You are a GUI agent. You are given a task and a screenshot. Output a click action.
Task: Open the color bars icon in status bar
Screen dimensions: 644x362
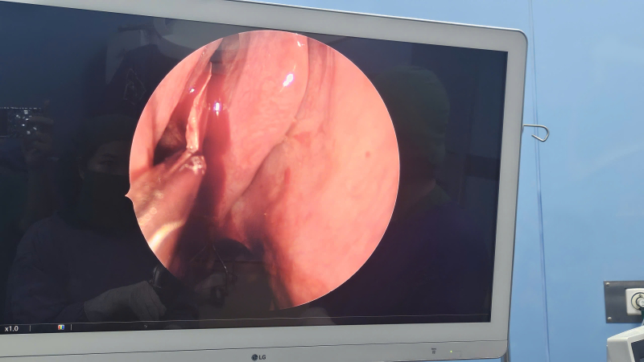60,327
